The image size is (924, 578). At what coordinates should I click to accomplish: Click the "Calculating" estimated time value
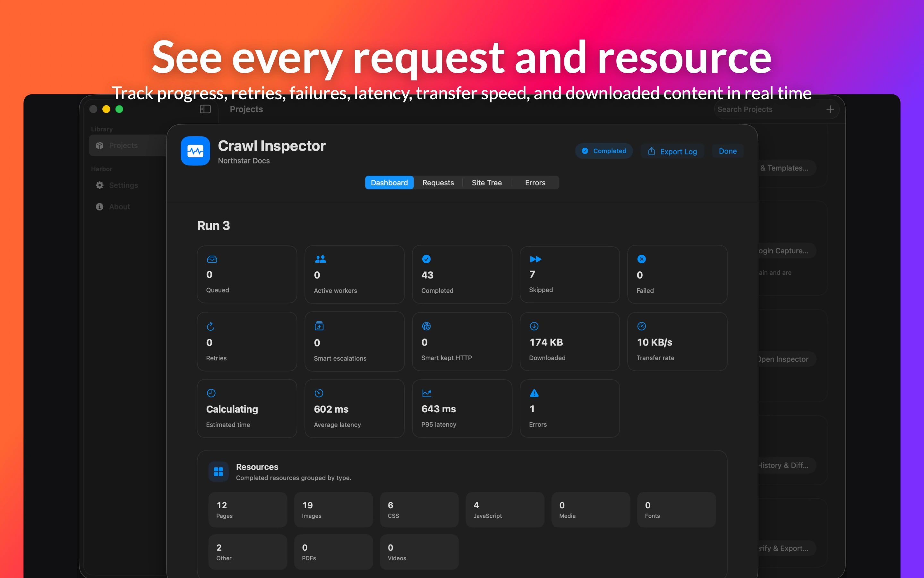[x=232, y=409]
